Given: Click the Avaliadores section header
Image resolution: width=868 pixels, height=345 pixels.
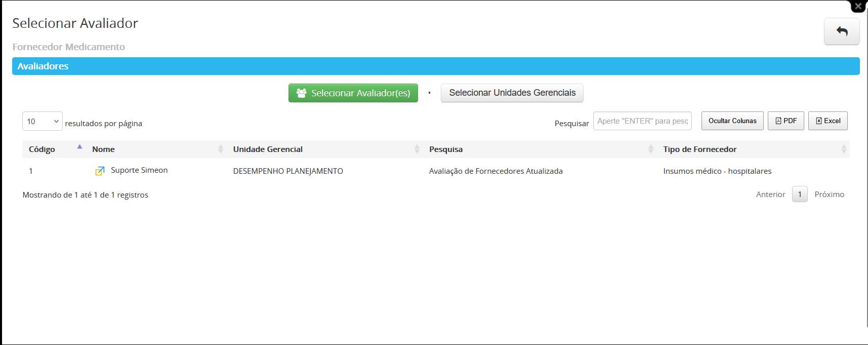Looking at the screenshot, I should pyautogui.click(x=44, y=66).
